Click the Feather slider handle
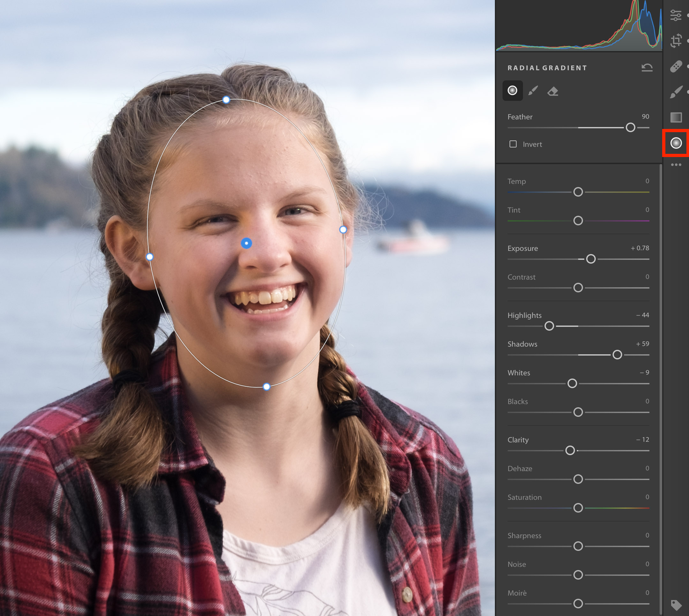689x616 pixels. coord(630,128)
